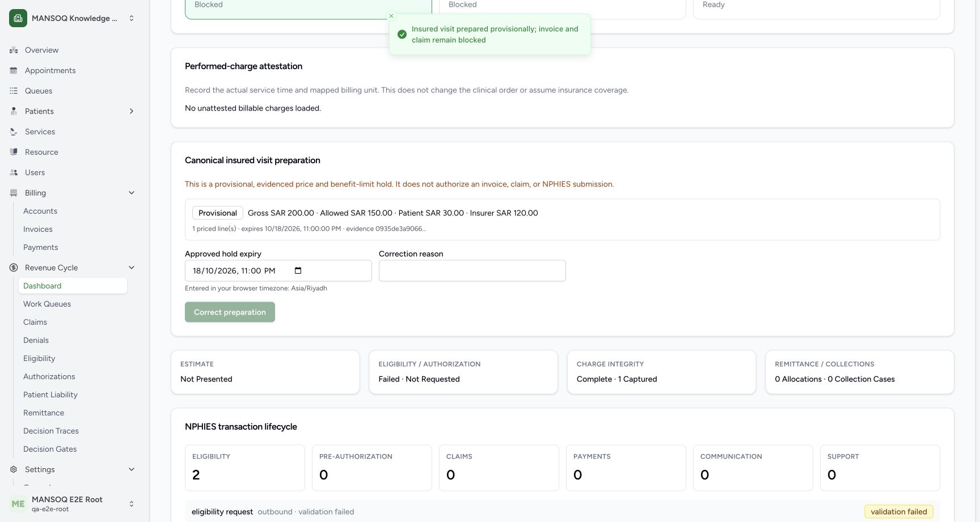
Task: Collapse the Billing section chevron
Action: click(x=132, y=193)
